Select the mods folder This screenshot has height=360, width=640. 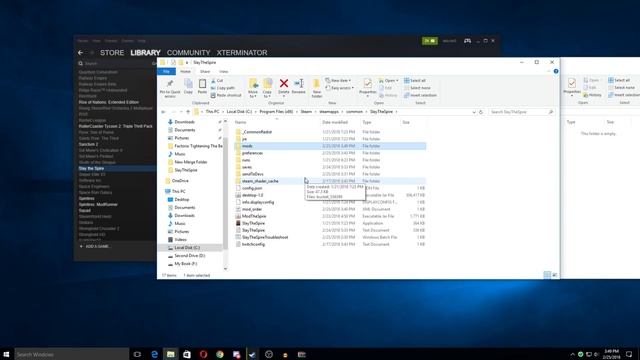pos(331,146)
